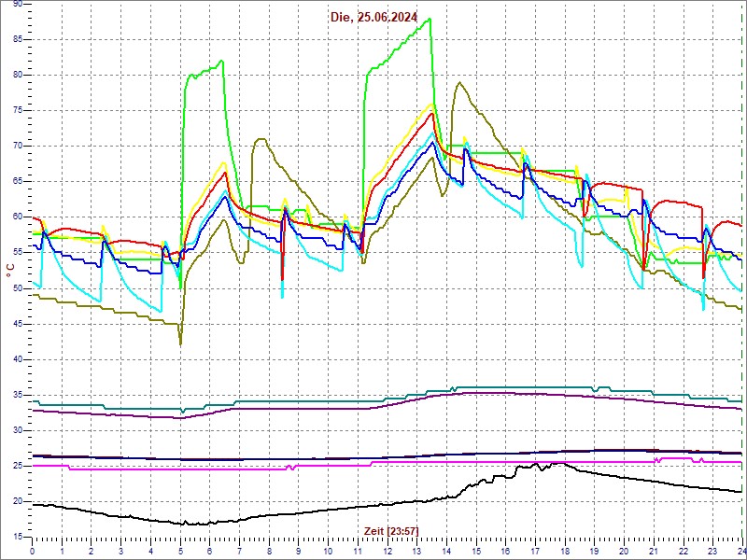This screenshot has height=560, width=747.
Task: Click hour 4 on the time axis
Action: coord(150,552)
